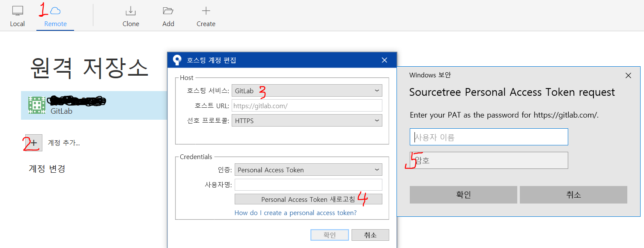Screen dimensions: 644x248
Task: Open the 선호 프로토콜 HTTPS dropdown
Action: tap(307, 121)
